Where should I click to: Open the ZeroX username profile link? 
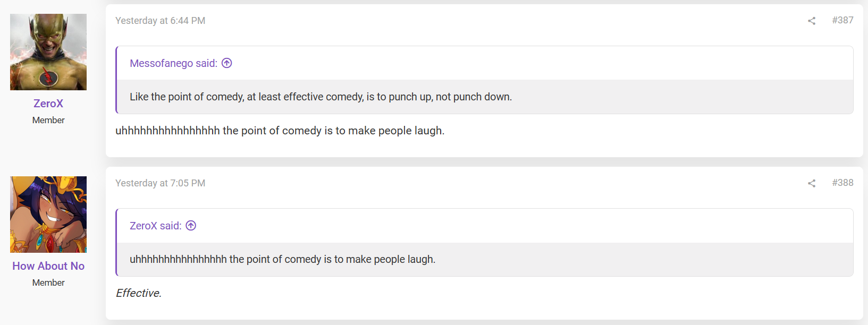(x=48, y=104)
